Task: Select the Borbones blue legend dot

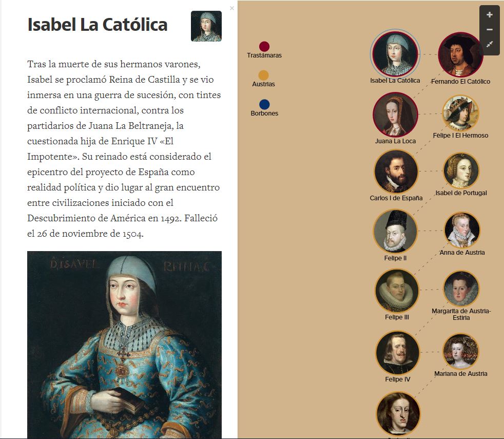Action: (x=264, y=104)
